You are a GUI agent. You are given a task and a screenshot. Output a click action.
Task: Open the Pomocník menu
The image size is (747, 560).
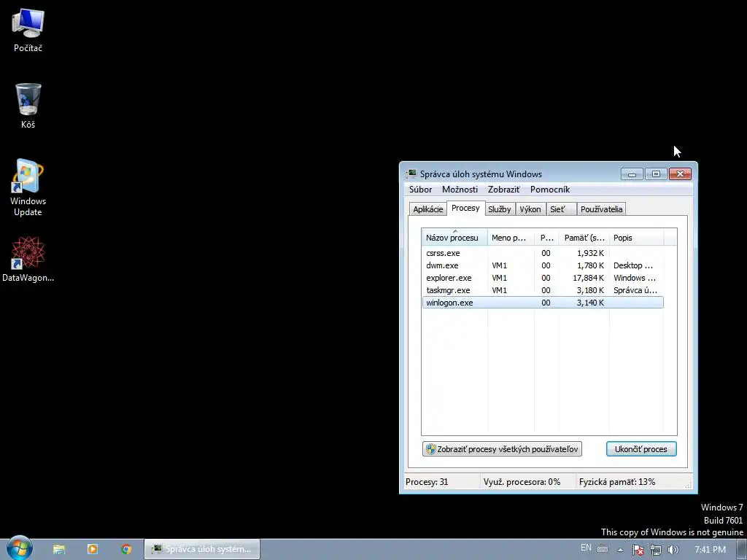(x=550, y=190)
